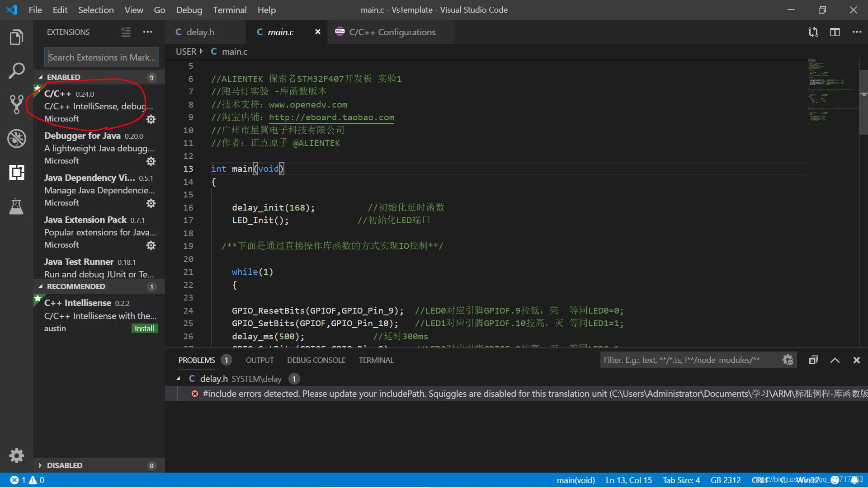
Task: Clear extensions search results icon
Action: (x=126, y=32)
